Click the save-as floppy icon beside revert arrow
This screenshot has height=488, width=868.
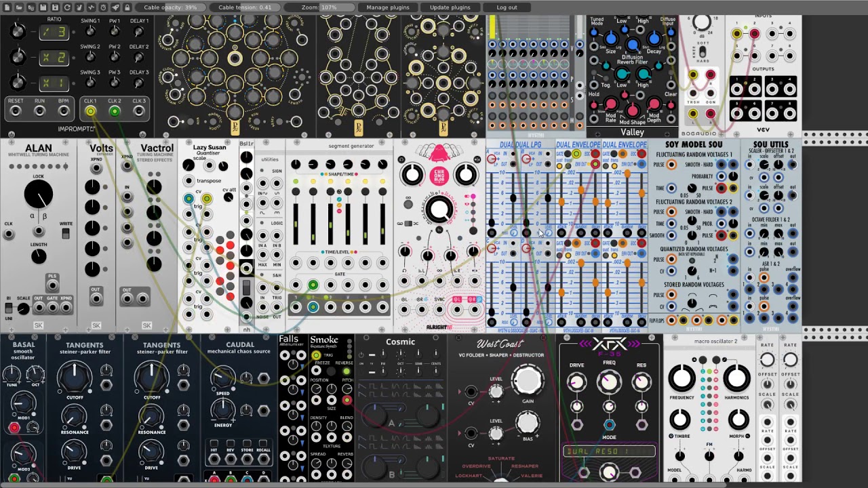point(55,7)
